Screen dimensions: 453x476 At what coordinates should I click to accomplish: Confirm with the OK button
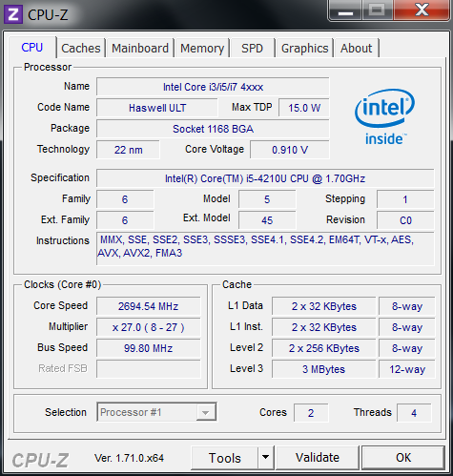pos(403,458)
